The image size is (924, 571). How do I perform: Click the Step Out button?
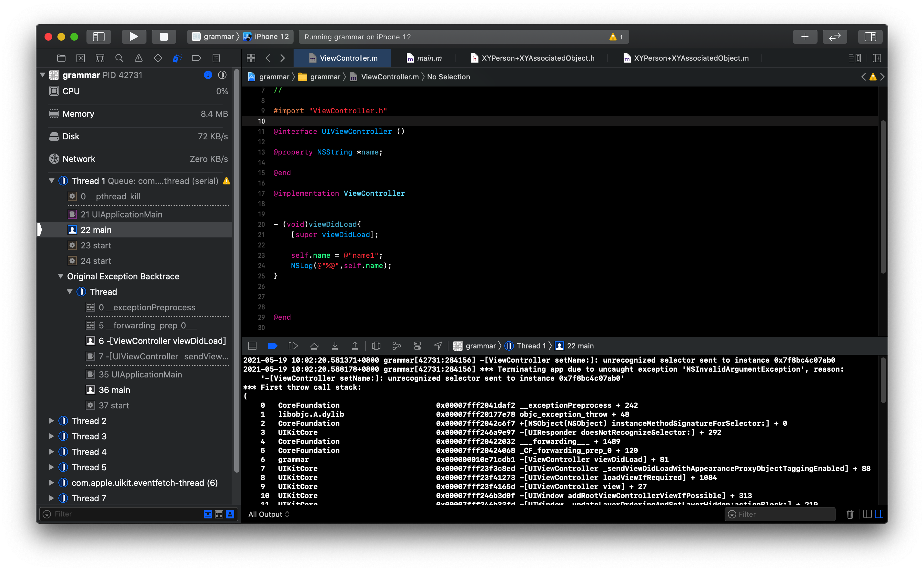coord(355,346)
